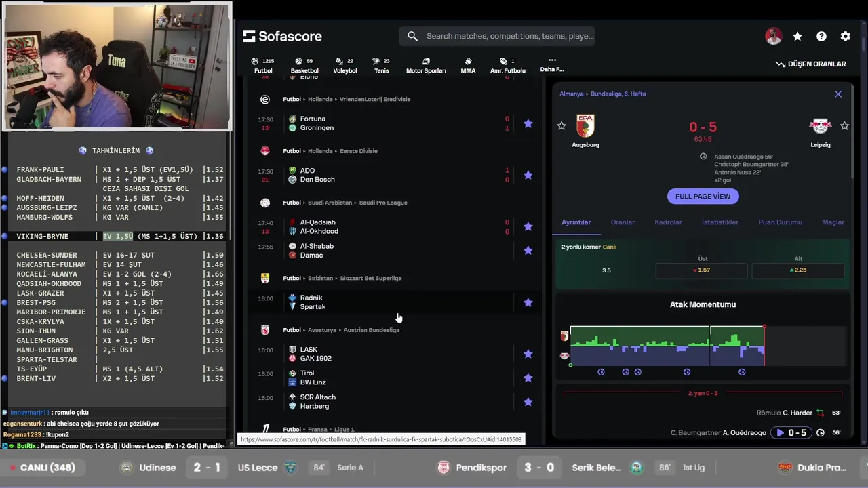Switch to the Maçlar tab

833,222
